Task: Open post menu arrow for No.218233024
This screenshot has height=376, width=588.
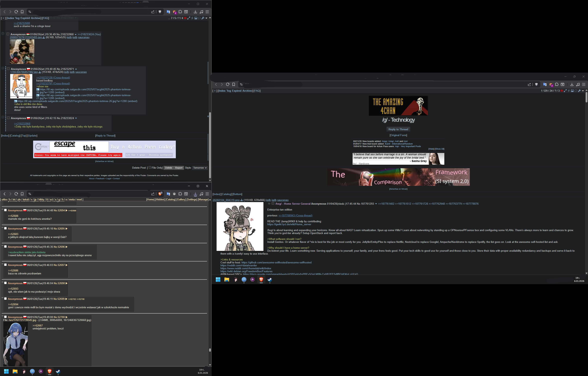Action: tap(76, 118)
